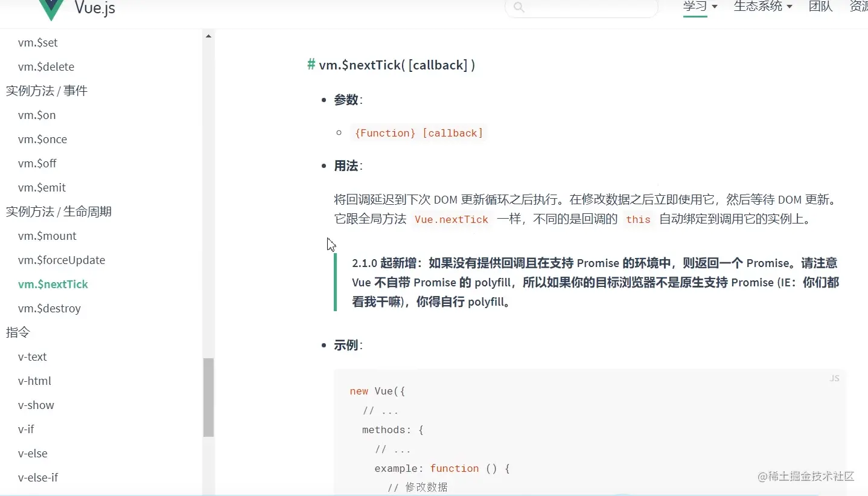Go to v-html directive link
This screenshot has width=868, height=496.
[x=34, y=381]
